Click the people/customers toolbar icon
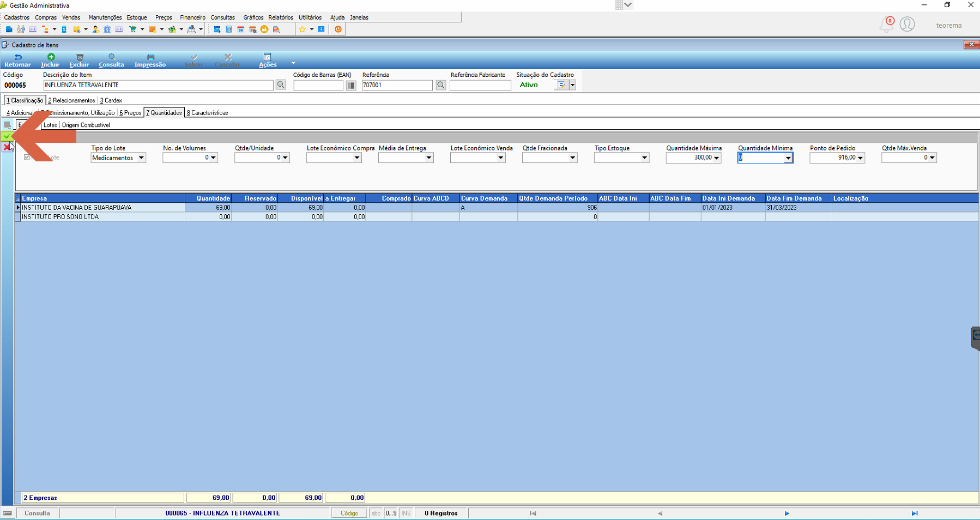Screen dimensions: 980x520 [x=21, y=29]
